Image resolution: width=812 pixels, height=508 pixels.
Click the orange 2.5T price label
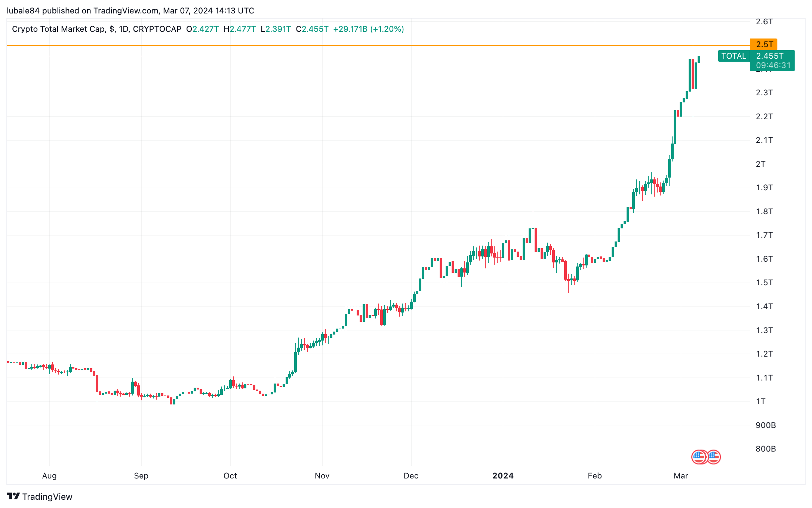pos(764,44)
